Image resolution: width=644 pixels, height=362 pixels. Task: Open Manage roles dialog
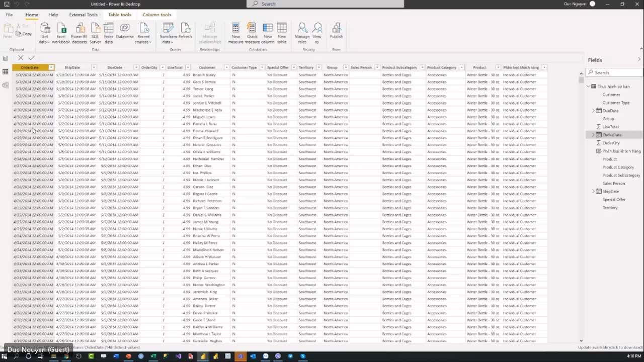point(302,33)
